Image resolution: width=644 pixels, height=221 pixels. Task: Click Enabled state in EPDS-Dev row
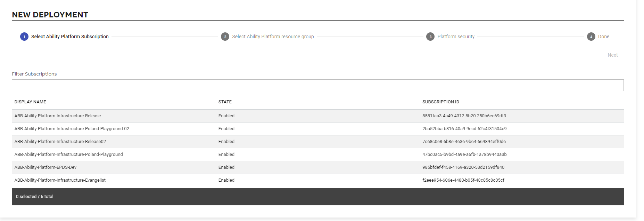pyautogui.click(x=226, y=167)
